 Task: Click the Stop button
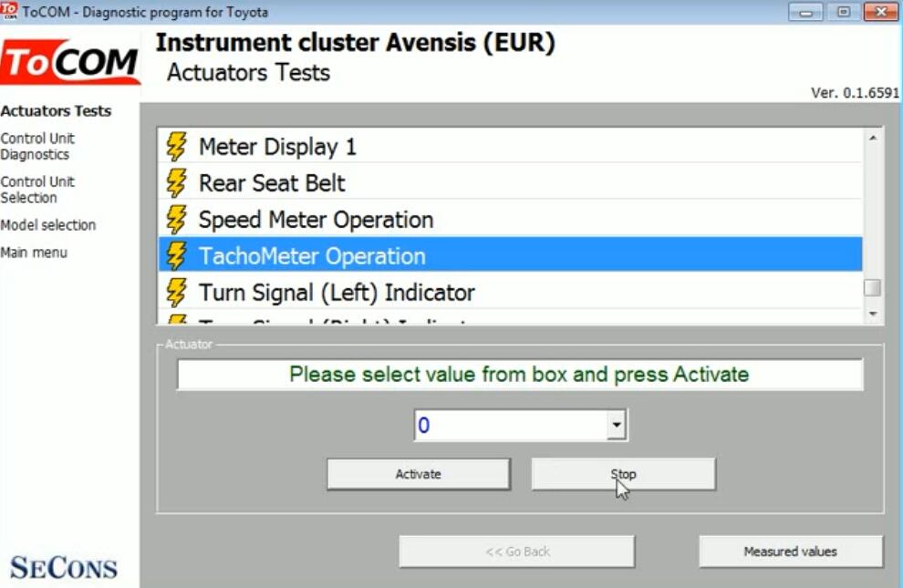click(623, 474)
